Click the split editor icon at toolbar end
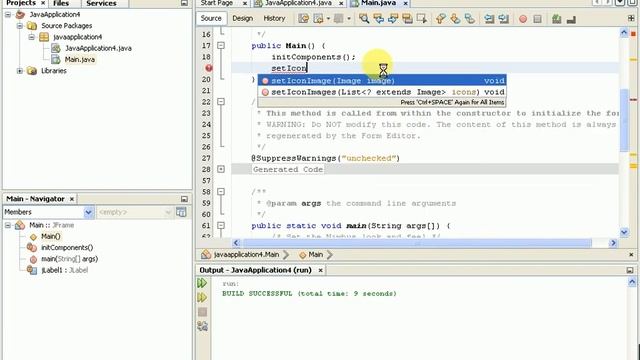Image resolution: width=640 pixels, height=360 pixels. [631, 19]
